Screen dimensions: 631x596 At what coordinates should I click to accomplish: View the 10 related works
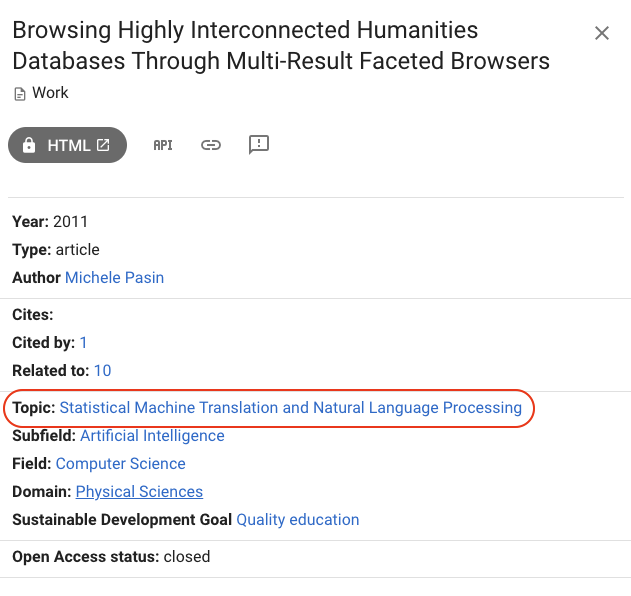click(103, 371)
